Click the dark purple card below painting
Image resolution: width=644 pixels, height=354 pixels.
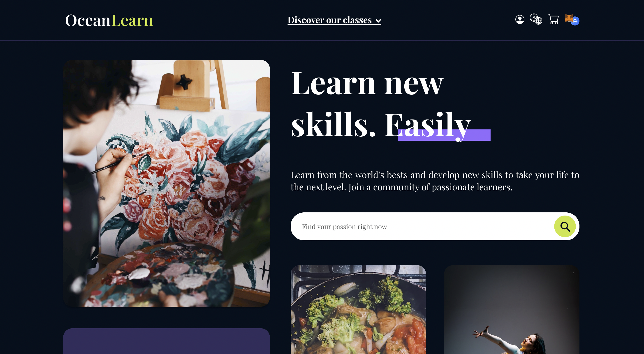click(x=167, y=341)
